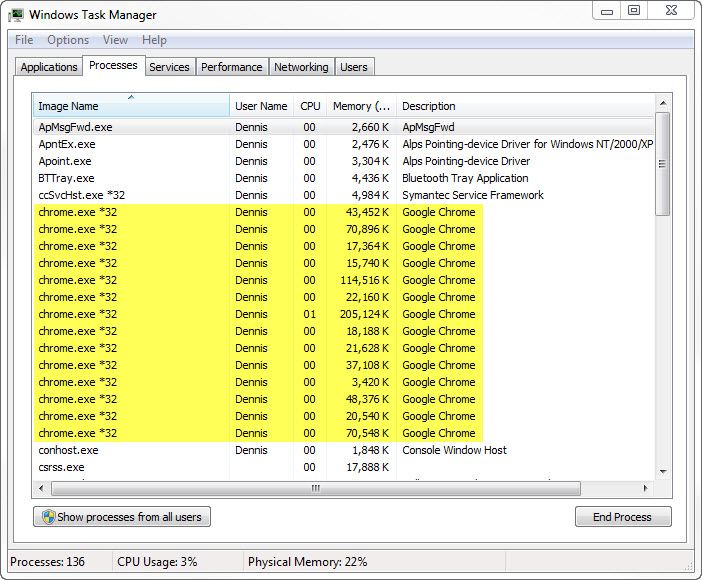Select the Apoint.exe process

tap(343, 161)
